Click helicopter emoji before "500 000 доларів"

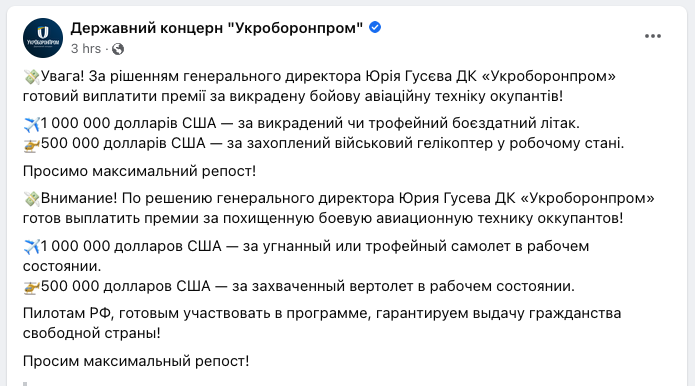click(x=32, y=144)
